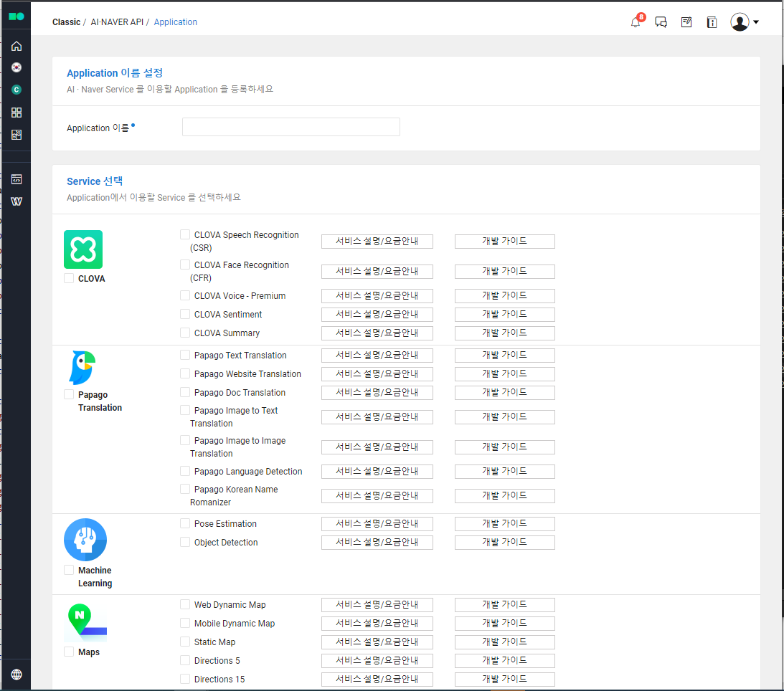Enable Mobile Dynamic Map checkbox
Screen dimensions: 784x691
coord(185,623)
